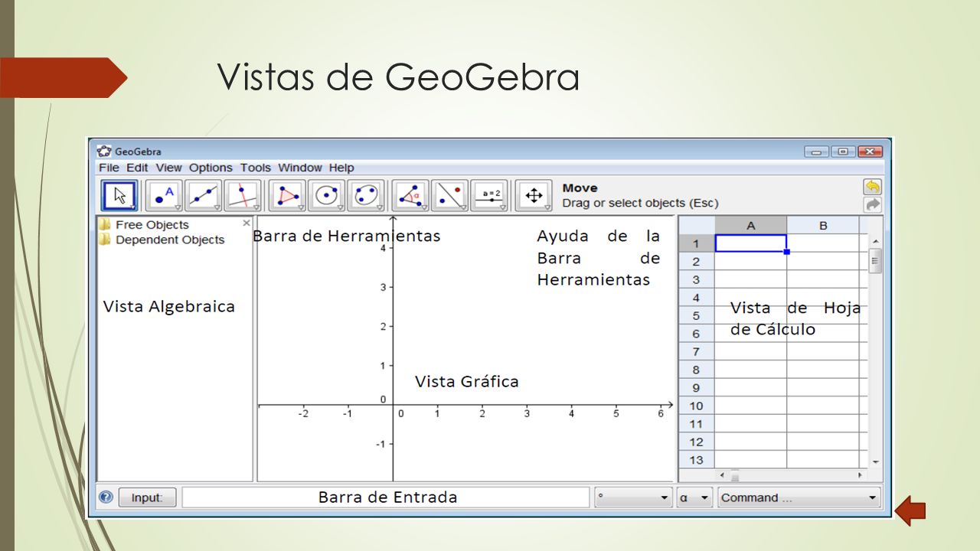This screenshot has width=980, height=551.
Task: Select the Angle tool
Action: (x=410, y=195)
